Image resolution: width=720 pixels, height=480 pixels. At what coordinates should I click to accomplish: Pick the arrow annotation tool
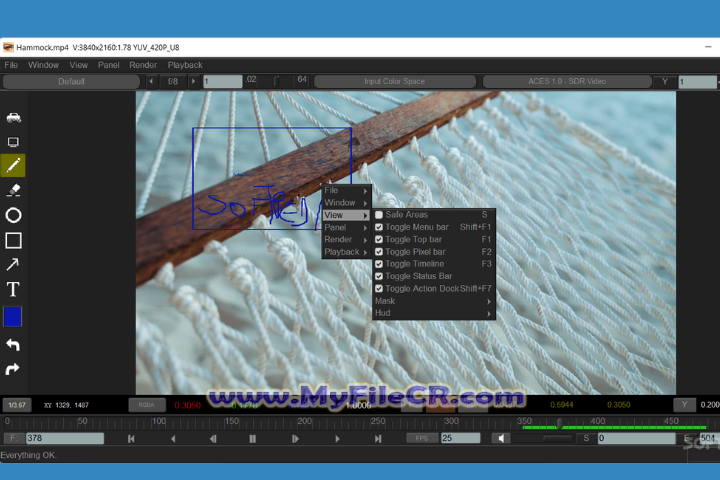(13, 265)
